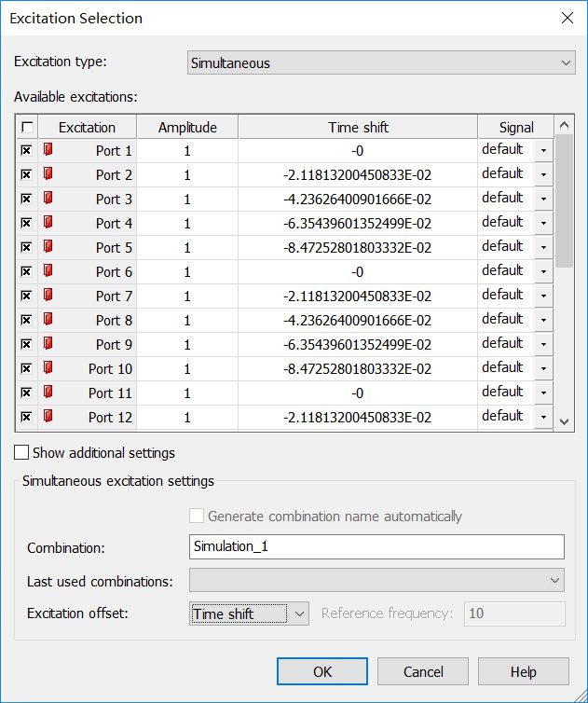The height and width of the screenshot is (703, 588).
Task: Uncheck the Port 4 excitation checkbox
Action: coord(26,223)
